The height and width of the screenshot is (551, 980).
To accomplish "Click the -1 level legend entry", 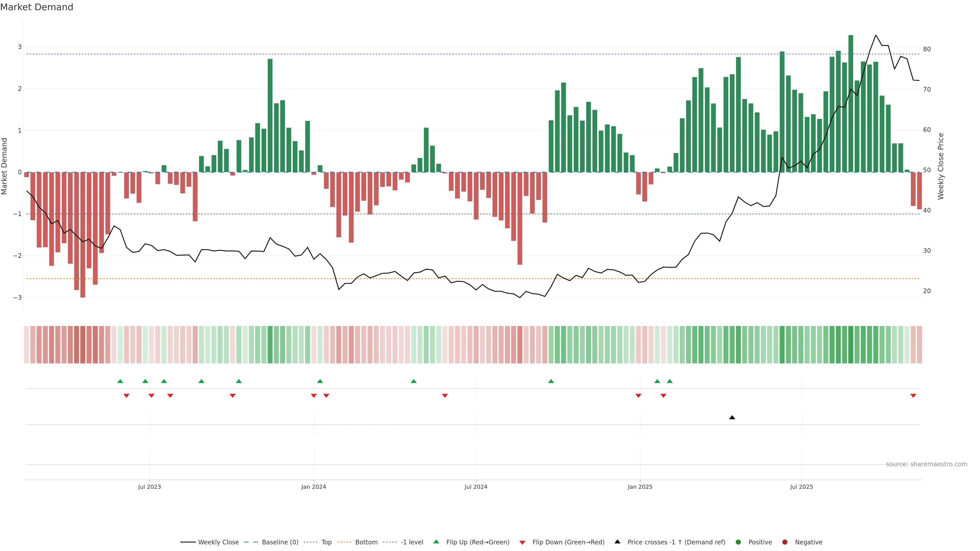I will [x=412, y=542].
